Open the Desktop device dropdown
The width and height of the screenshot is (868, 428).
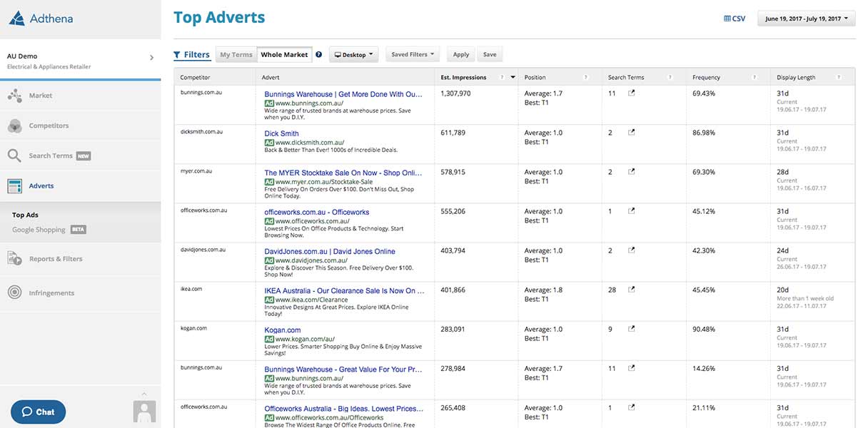(x=354, y=55)
